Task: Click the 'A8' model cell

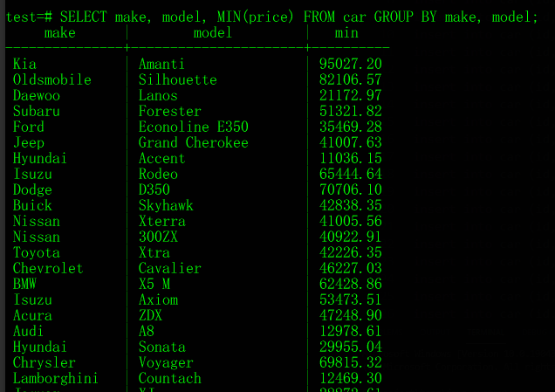Action: (147, 331)
